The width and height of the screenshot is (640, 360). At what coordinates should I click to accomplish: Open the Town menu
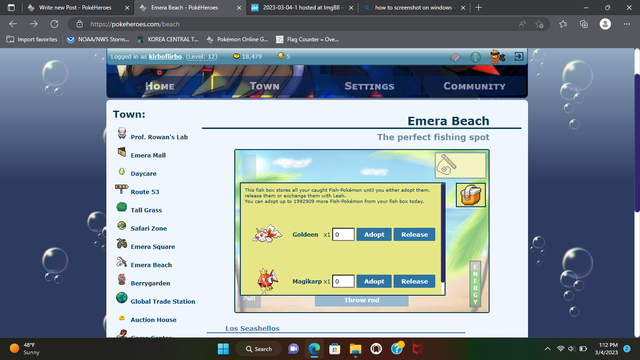[264, 86]
